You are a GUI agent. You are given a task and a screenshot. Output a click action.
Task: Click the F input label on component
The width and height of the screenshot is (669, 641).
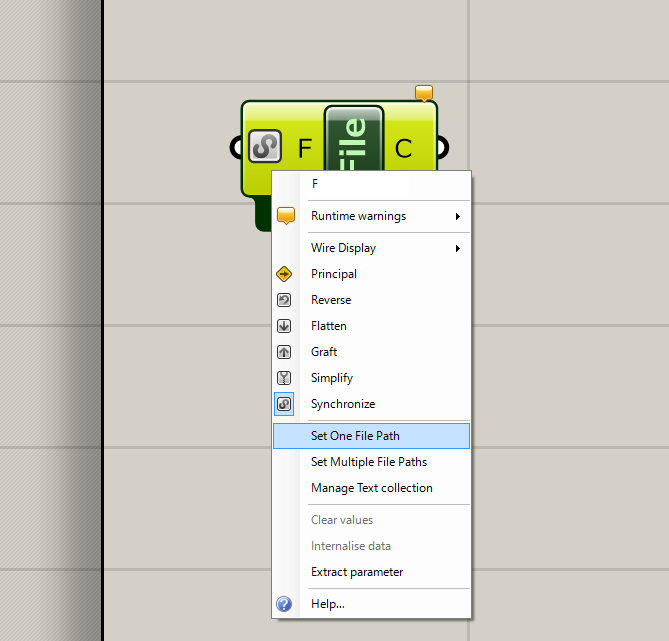coord(305,148)
